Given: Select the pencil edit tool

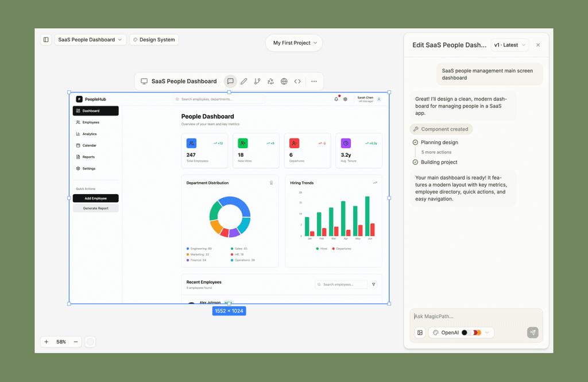Looking at the screenshot, I should [x=243, y=81].
